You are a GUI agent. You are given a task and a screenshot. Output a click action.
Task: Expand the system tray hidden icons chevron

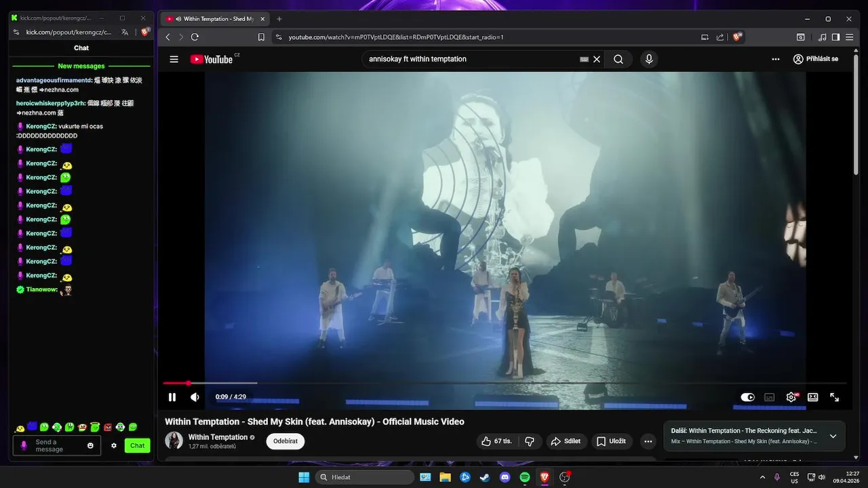[x=762, y=477]
